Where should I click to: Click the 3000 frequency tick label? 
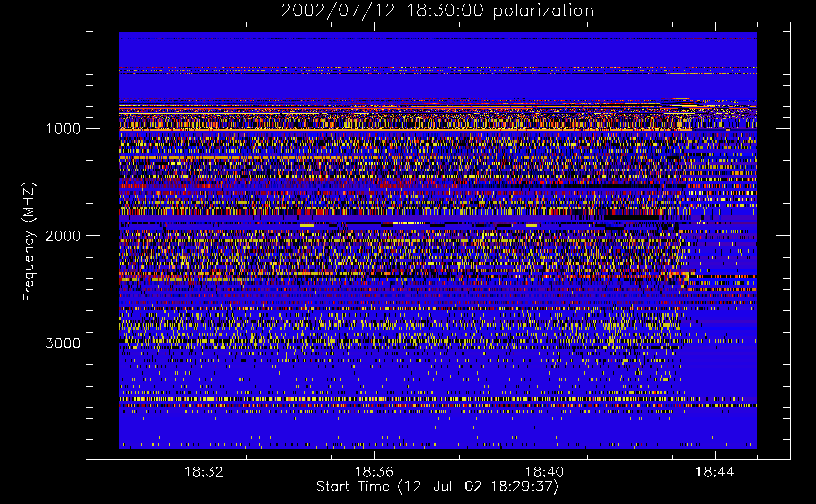(63, 343)
